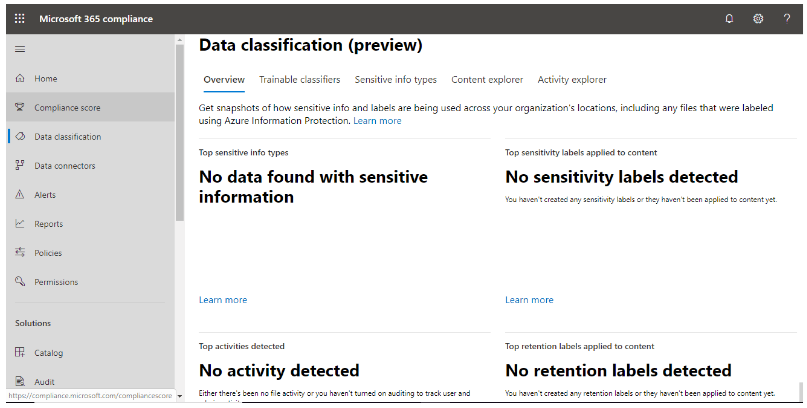Collapse the navigation hamburger menu
This screenshot has width=807, height=408.
point(20,49)
